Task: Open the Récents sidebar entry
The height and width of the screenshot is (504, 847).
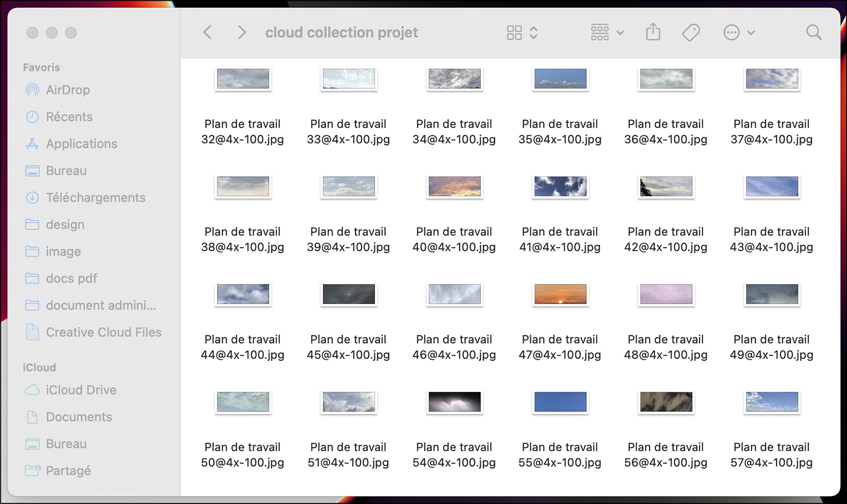Action: [x=69, y=117]
